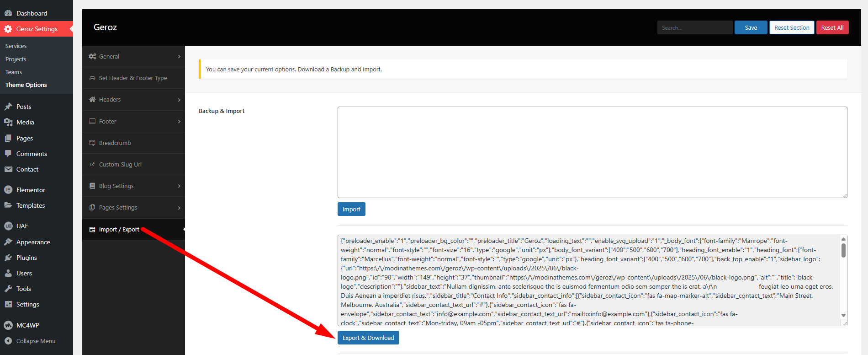Click the export data scrollbar down arrow
868x355 pixels.
coord(843,315)
